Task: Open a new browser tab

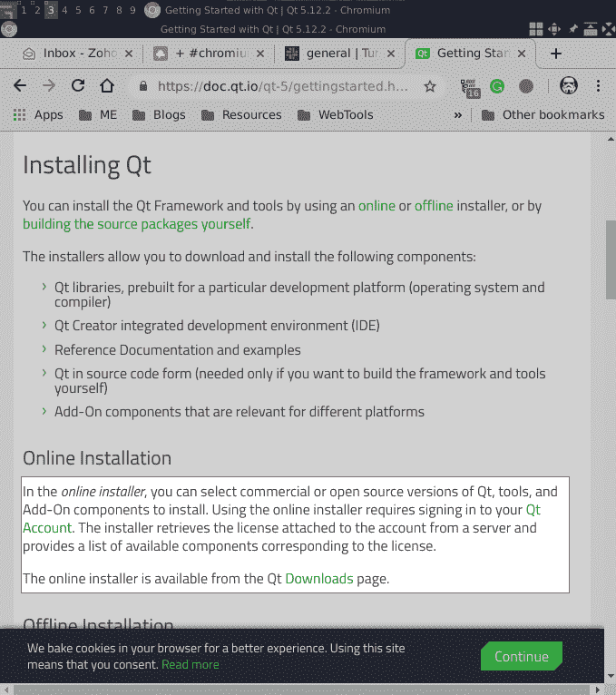Action: (x=556, y=54)
